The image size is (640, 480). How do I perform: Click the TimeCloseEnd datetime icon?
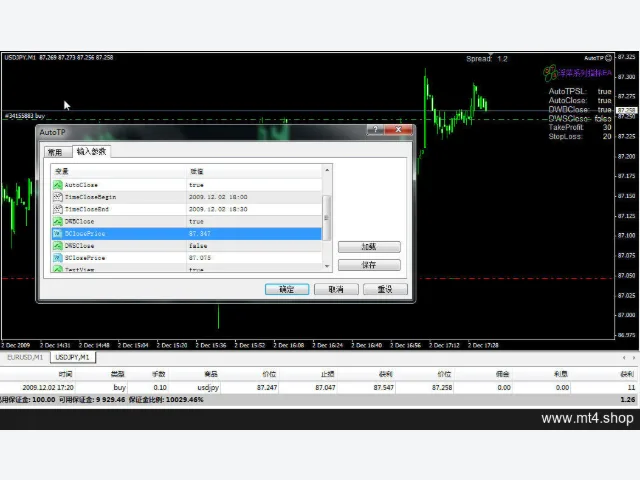coord(58,209)
